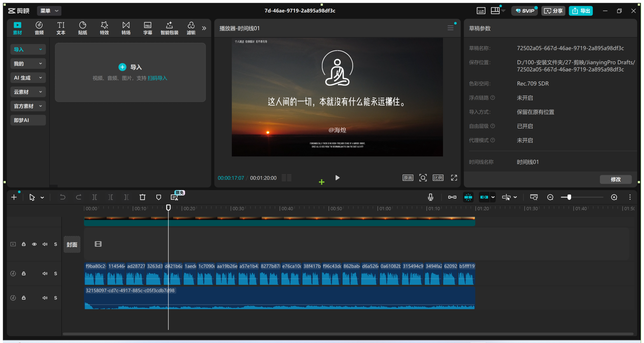The width and height of the screenshot is (644, 343).
Task: Click the voiceover microphone icon above timeline
Action: (x=430, y=197)
